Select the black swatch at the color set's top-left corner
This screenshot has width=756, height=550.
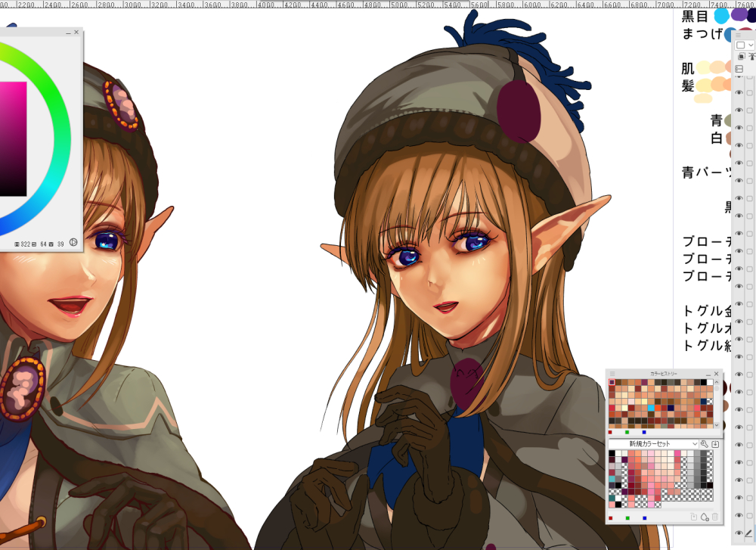click(612, 453)
